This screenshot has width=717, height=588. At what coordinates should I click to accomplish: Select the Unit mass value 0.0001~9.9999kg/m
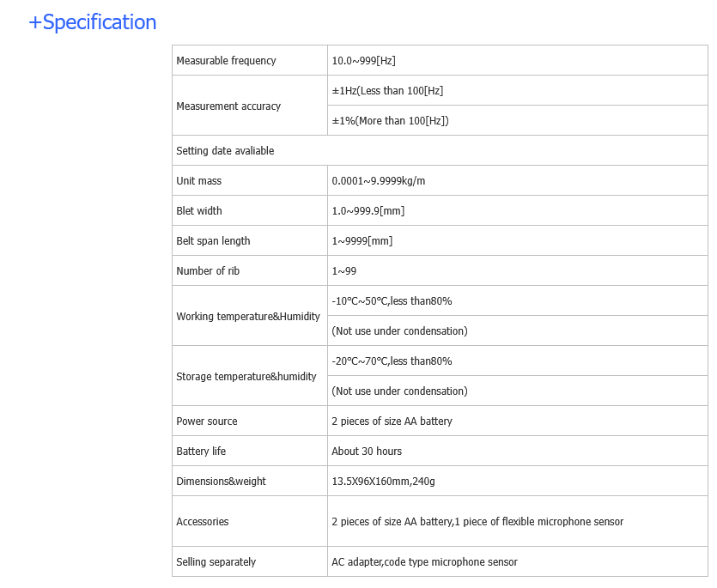point(379,181)
